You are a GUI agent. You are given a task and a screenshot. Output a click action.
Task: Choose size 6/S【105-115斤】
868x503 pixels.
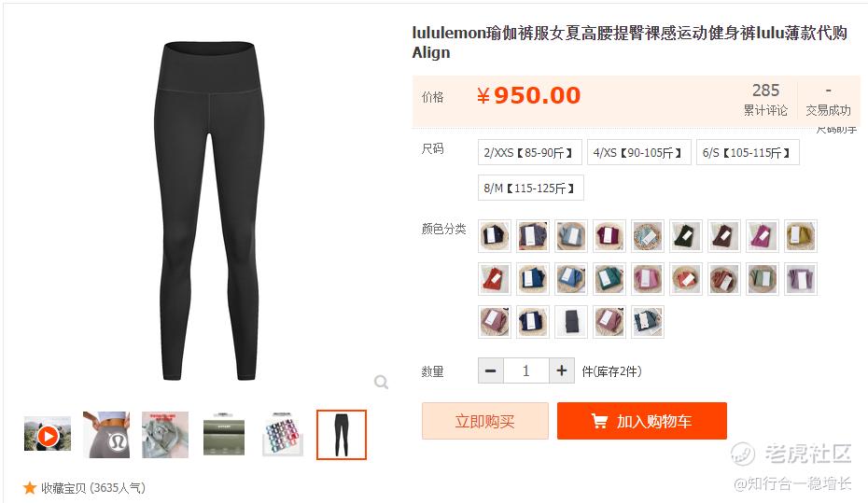748,152
